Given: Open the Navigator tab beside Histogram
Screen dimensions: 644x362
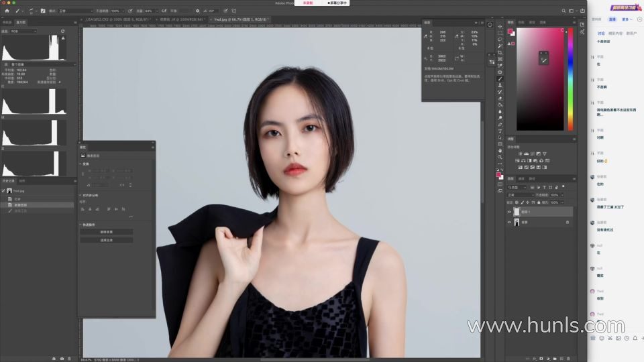Looking at the screenshot, I should pyautogui.click(x=7, y=22).
